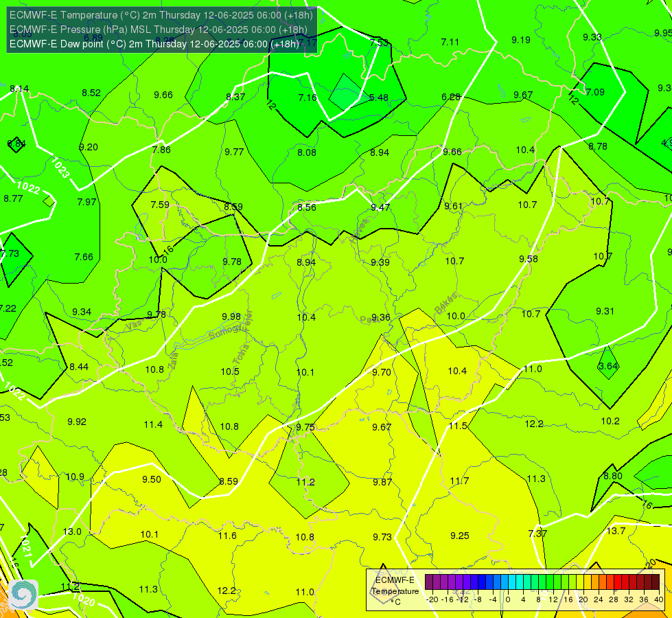Image resolution: width=672 pixels, height=618 pixels.
Task: Click the 9.87 temperature value
Action: [382, 482]
